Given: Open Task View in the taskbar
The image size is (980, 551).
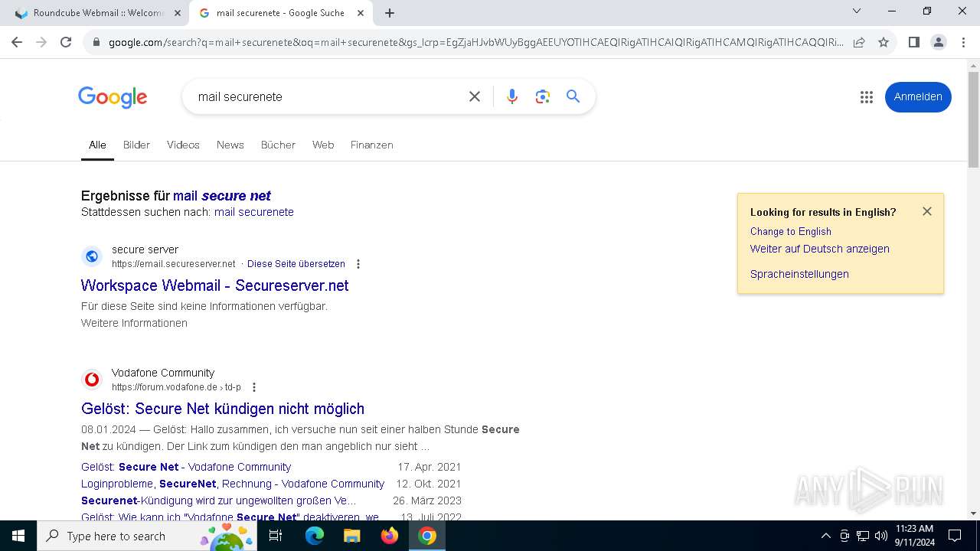Looking at the screenshot, I should tap(276, 536).
